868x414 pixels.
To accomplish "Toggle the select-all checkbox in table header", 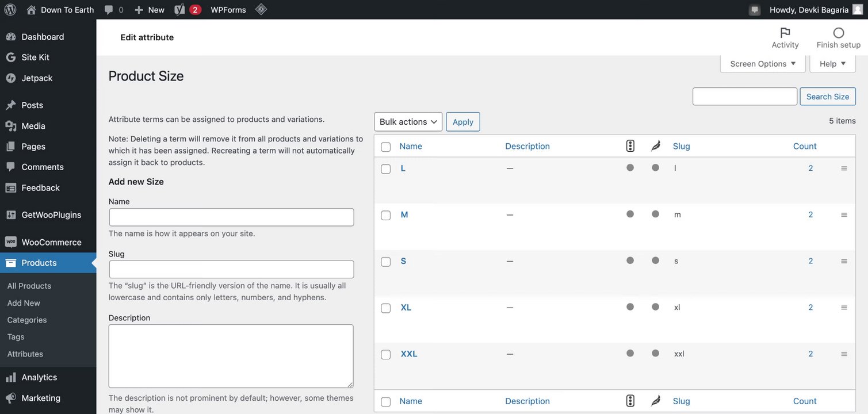I will click(x=385, y=147).
